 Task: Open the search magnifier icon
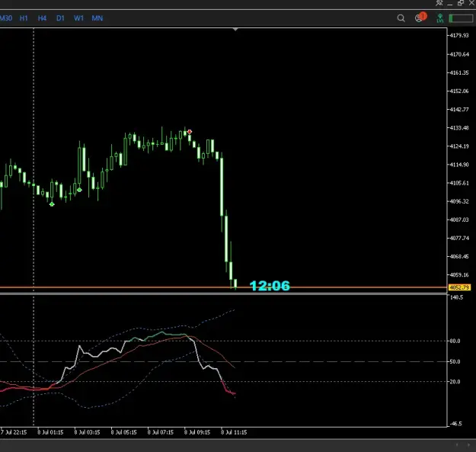point(401,18)
